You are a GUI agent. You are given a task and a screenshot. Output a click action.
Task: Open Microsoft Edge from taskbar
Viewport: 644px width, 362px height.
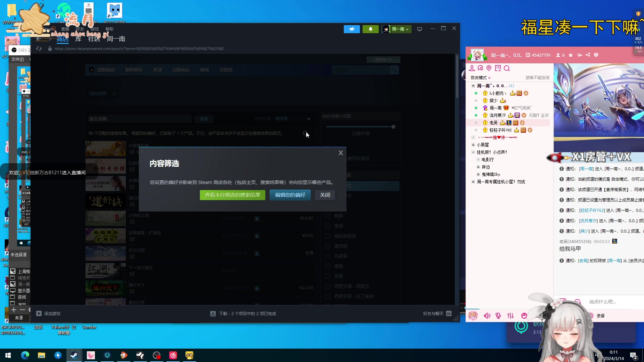[x=25, y=355]
